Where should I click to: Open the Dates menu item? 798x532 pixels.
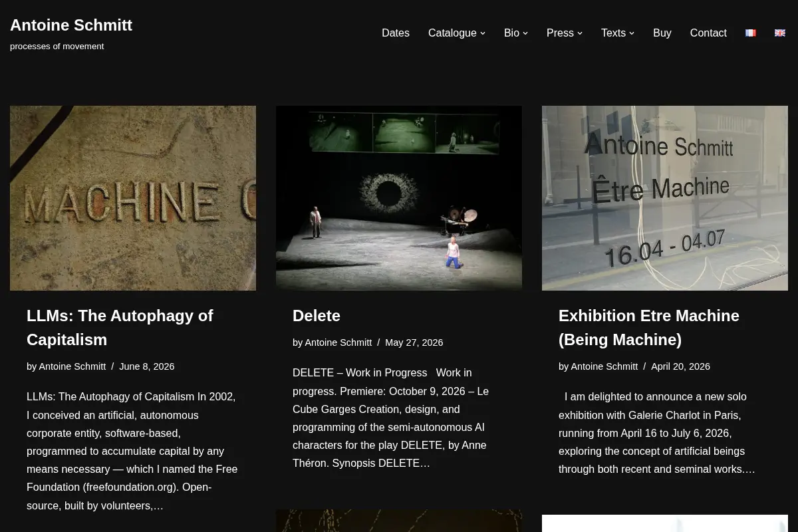click(396, 33)
